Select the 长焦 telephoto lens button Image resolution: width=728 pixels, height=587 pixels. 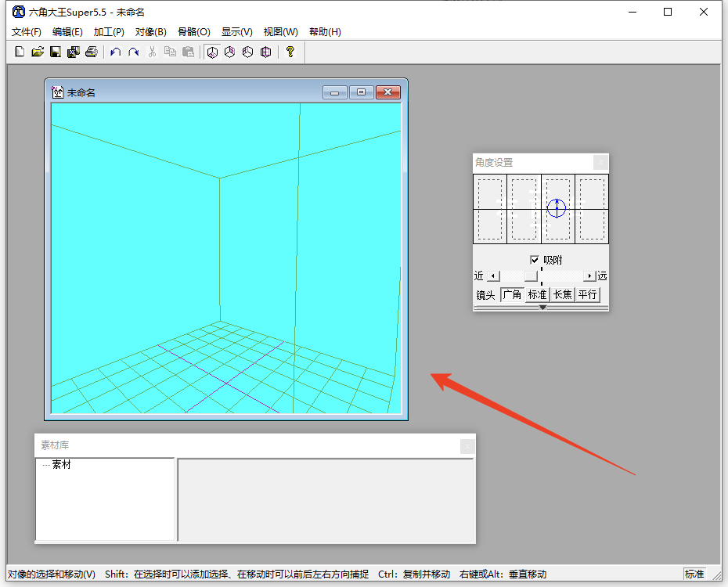coord(562,295)
